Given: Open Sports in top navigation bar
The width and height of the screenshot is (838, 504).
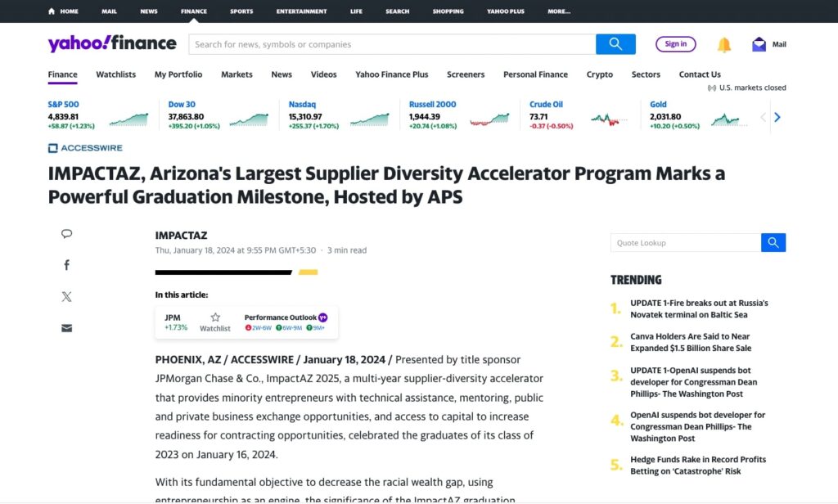Looking at the screenshot, I should click(241, 11).
